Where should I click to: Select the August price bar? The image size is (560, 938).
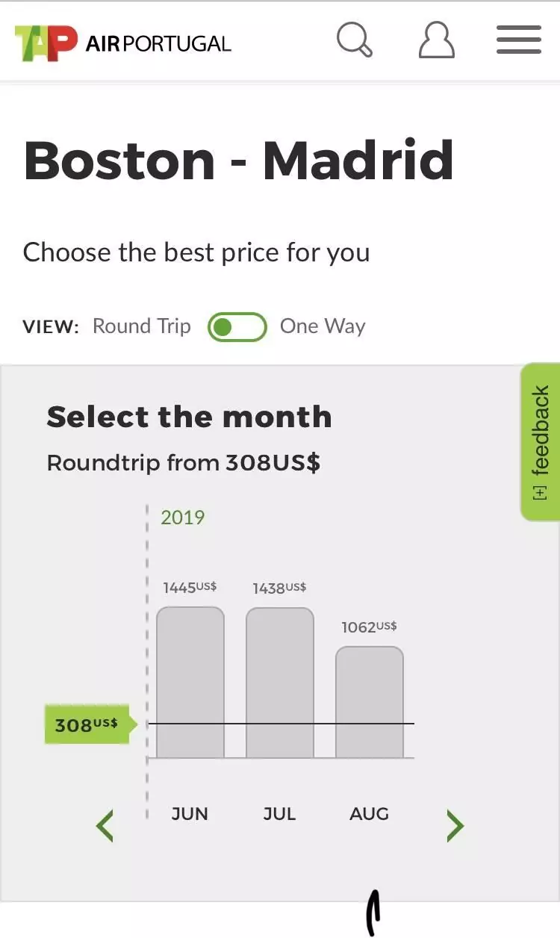[x=370, y=702]
